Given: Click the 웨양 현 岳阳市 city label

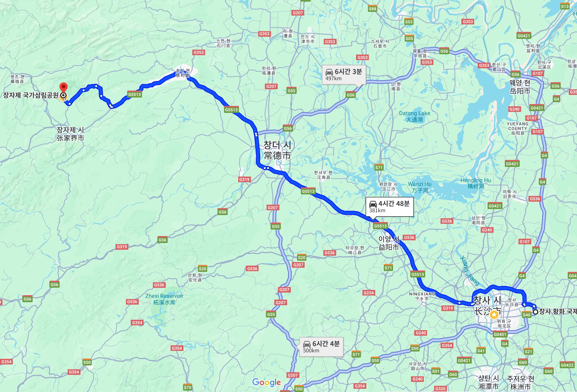Looking at the screenshot, I should tap(520, 87).
